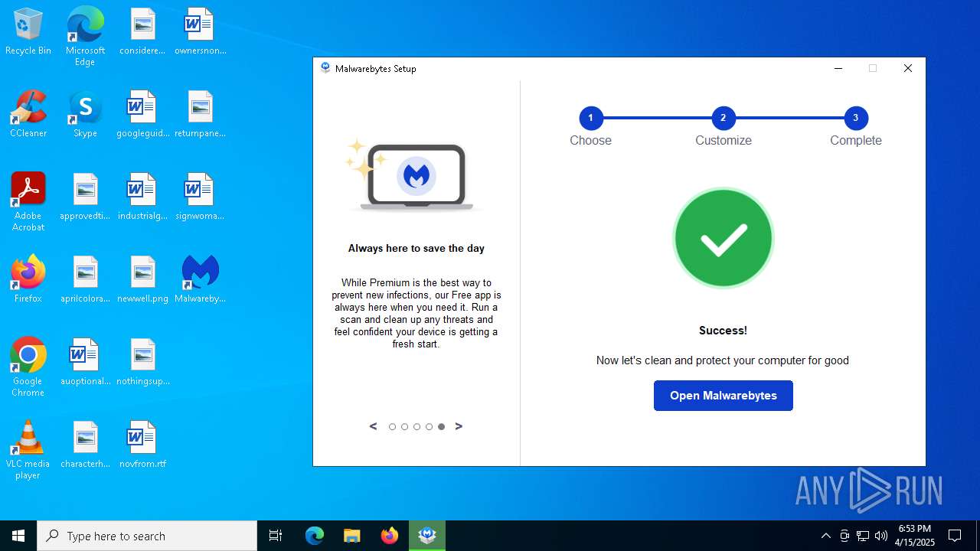Select the newwell.png file on desktop
980x551 pixels.
142,279
